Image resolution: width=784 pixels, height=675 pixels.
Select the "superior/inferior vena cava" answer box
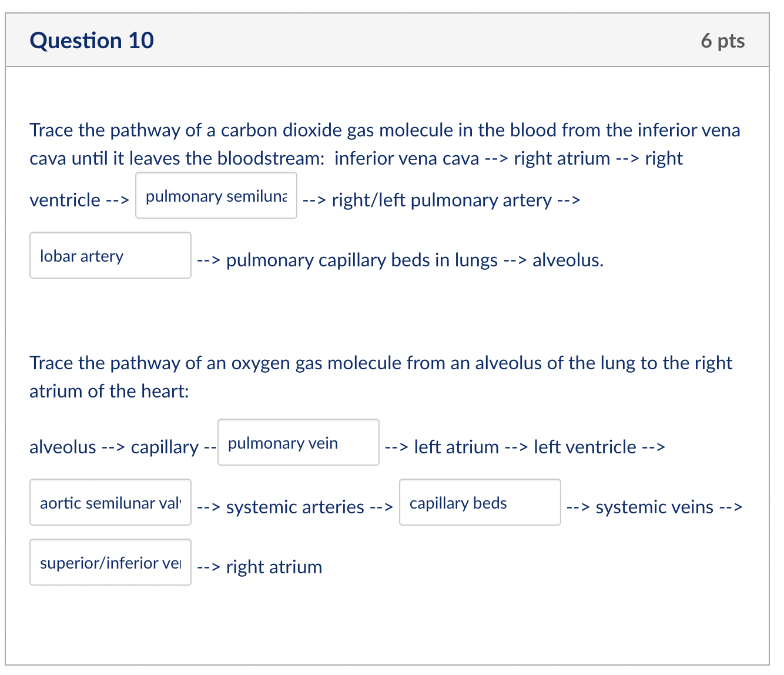tap(110, 563)
